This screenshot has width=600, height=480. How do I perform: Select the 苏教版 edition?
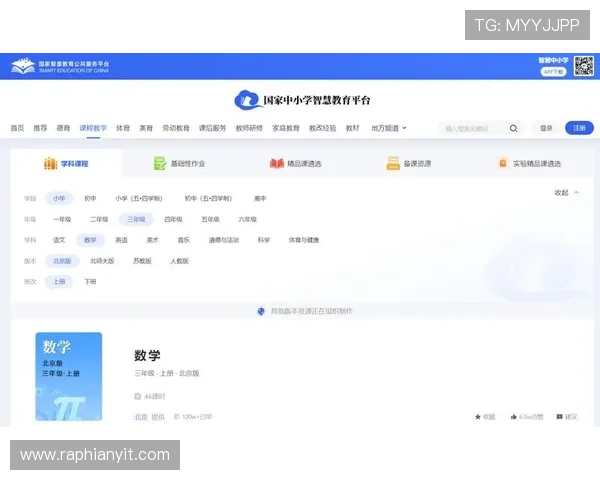142,261
